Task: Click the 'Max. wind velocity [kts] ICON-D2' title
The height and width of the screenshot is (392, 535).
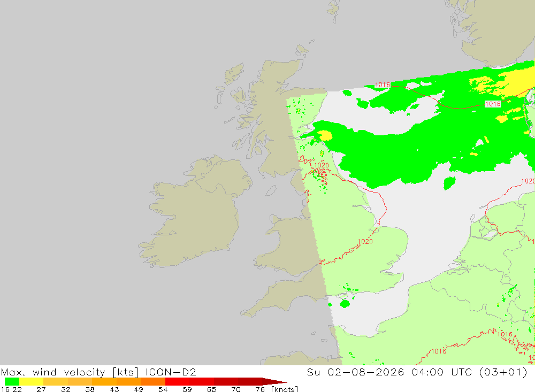Action: [98, 372]
